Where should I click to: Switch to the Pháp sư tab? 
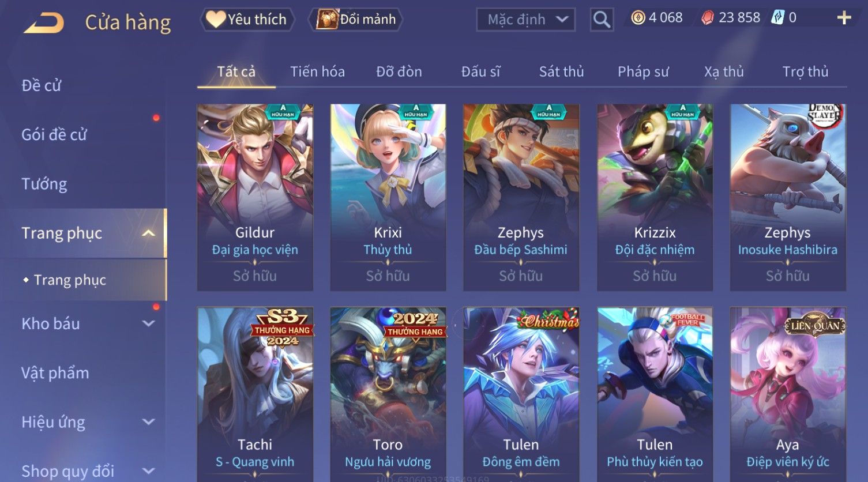pos(643,71)
